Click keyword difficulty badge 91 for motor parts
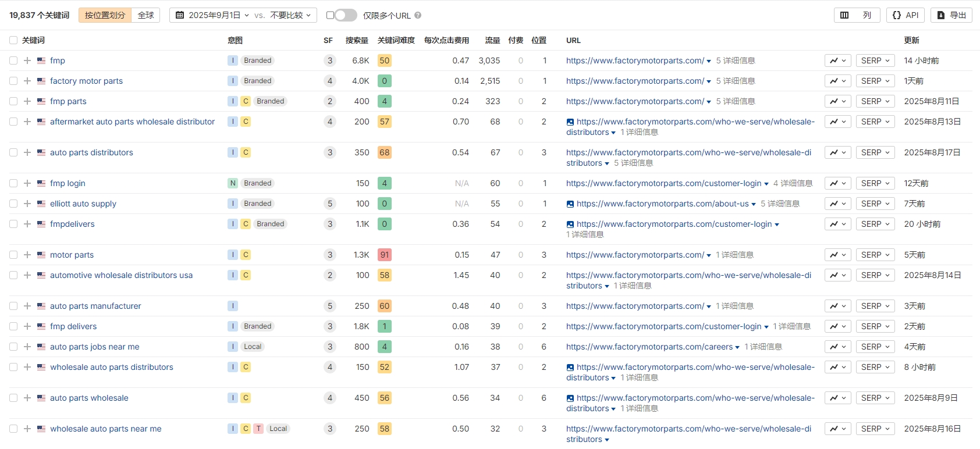 click(385, 255)
